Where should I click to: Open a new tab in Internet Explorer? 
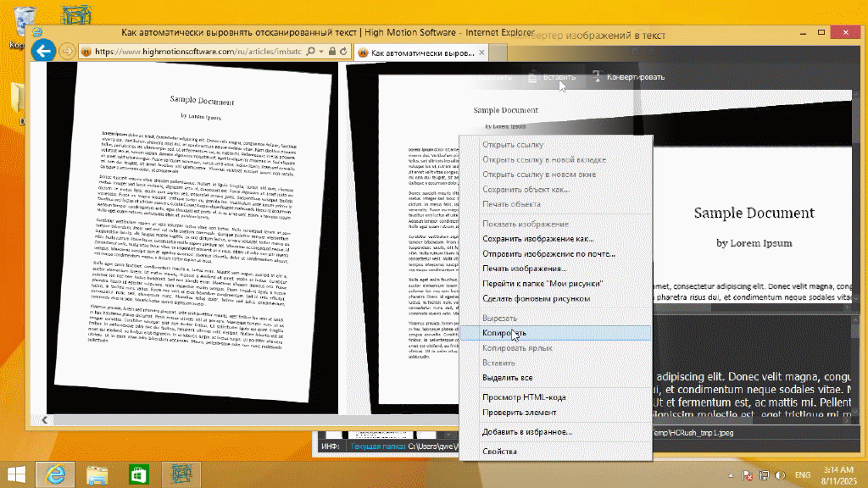(498, 53)
